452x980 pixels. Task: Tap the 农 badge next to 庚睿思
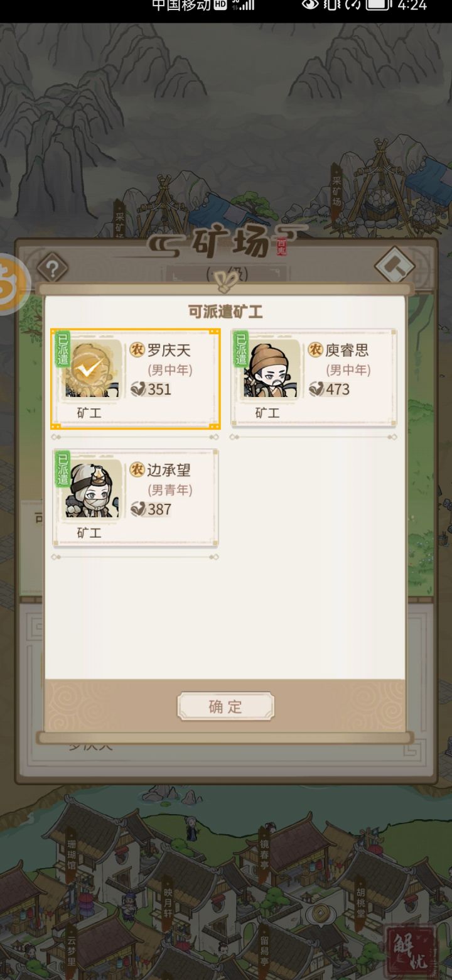point(315,349)
